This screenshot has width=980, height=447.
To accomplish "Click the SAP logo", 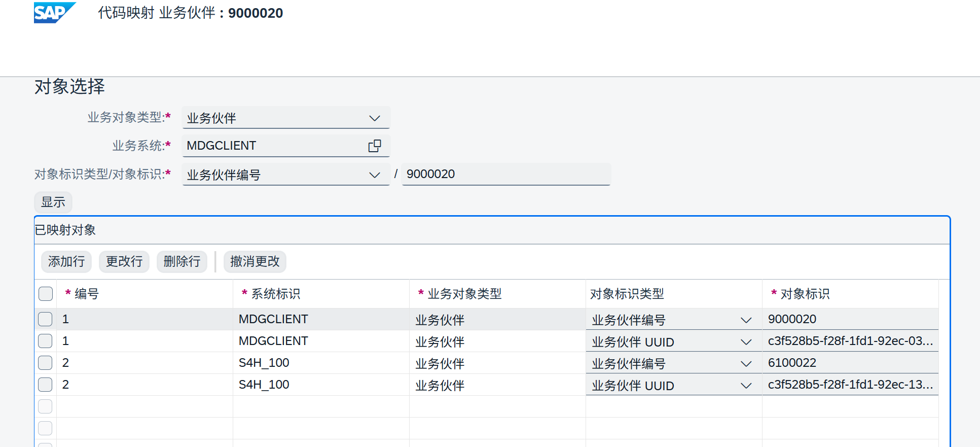I will 55,13.
